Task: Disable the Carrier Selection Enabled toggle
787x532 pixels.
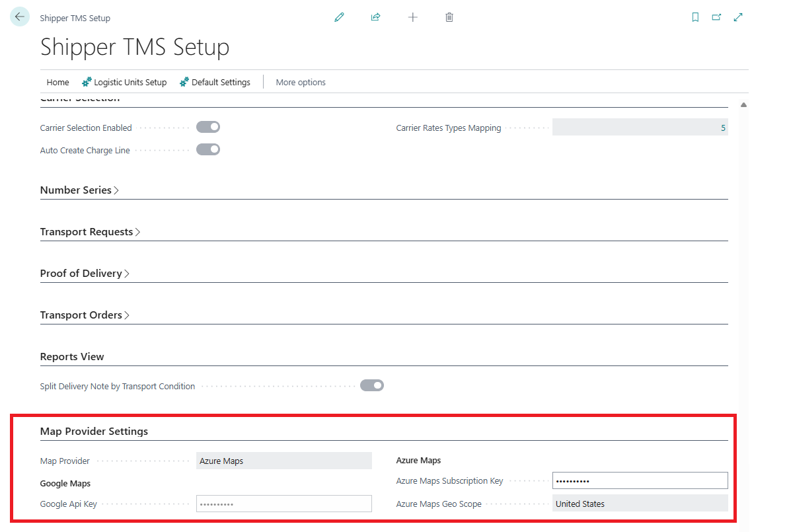Action: 207,127
